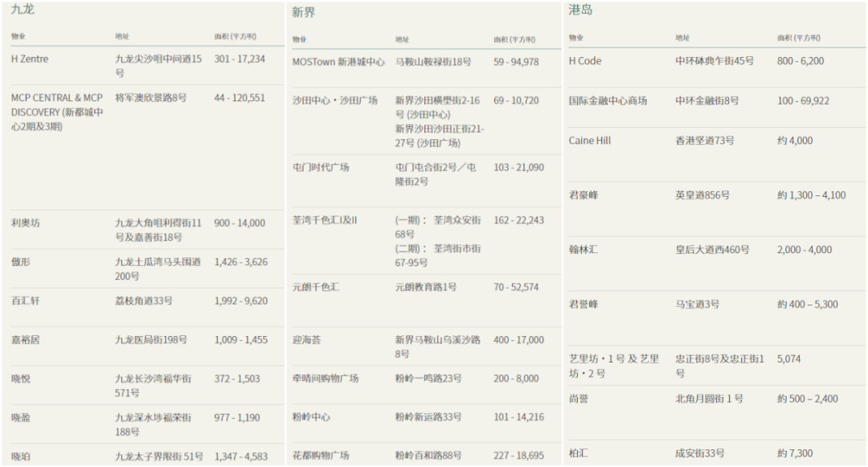Click the area value 70 - 52,574

point(516,287)
